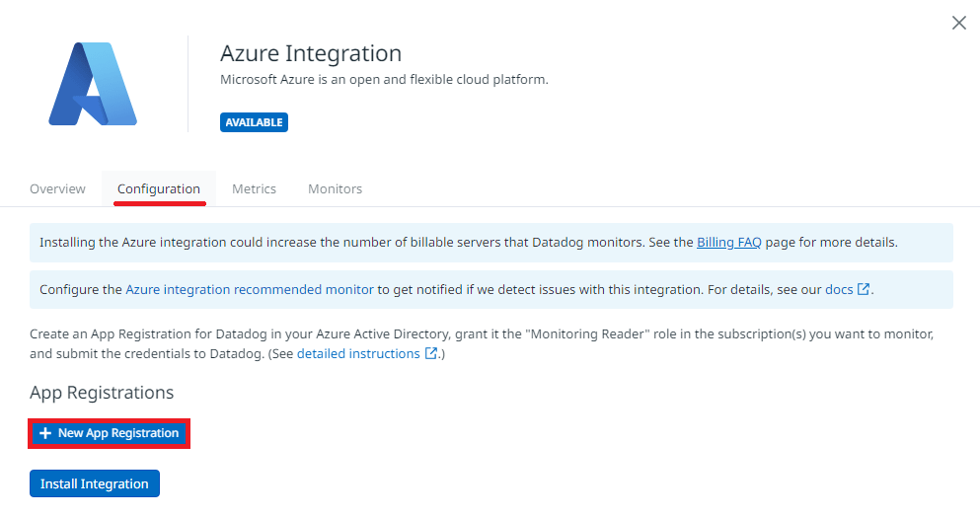Select the Configuration tab
This screenshot has height=516, width=980.
(159, 188)
